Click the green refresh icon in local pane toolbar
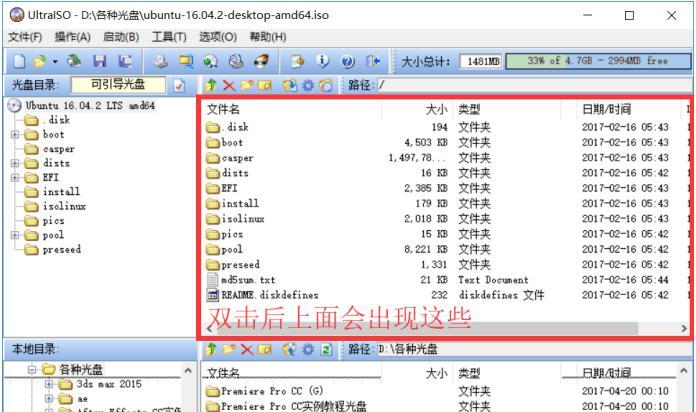The height and width of the screenshot is (412, 696). tap(326, 350)
